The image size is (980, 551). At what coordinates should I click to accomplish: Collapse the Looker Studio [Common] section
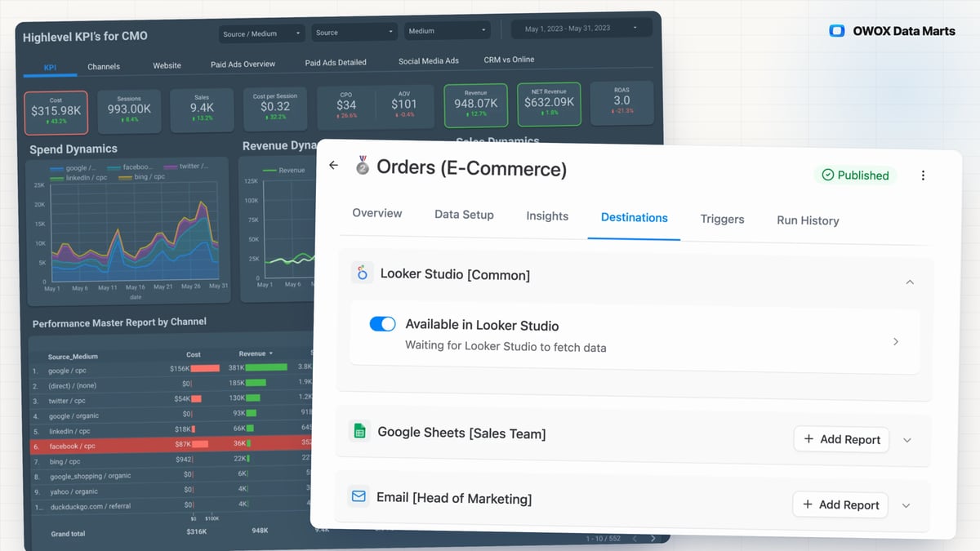[x=910, y=282]
